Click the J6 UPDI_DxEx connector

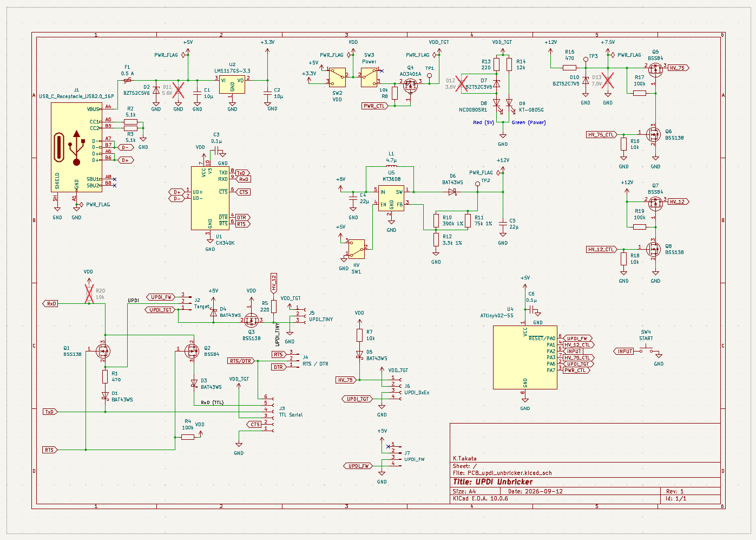click(x=395, y=389)
